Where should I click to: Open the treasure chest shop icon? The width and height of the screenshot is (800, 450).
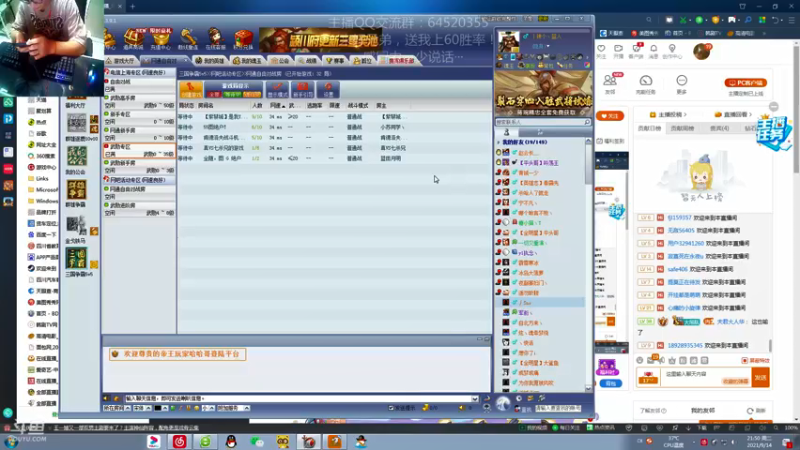134,39
